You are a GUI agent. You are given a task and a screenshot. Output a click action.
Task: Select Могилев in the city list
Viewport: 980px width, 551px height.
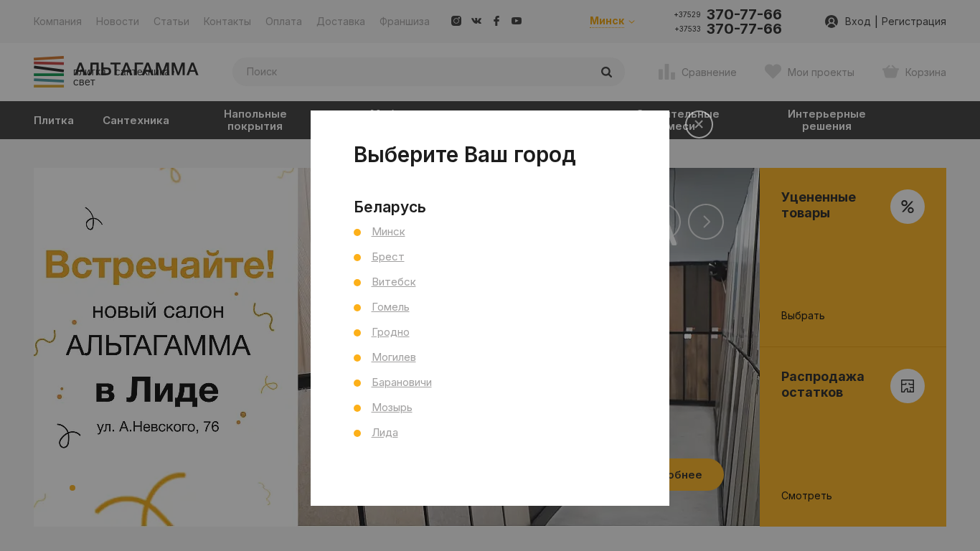[394, 357]
